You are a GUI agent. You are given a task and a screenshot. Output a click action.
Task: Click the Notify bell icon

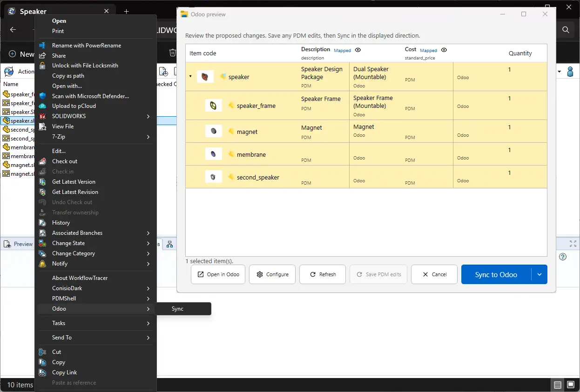[42, 264]
